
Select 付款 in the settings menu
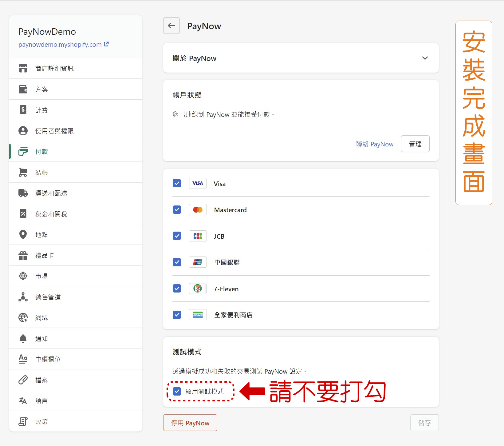pyautogui.click(x=76, y=151)
